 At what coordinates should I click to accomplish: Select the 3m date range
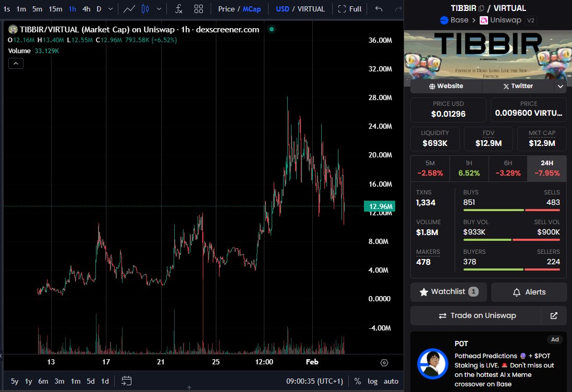(59, 382)
